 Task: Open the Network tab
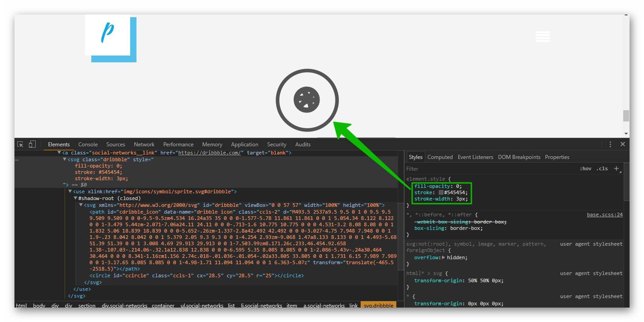[144, 145]
